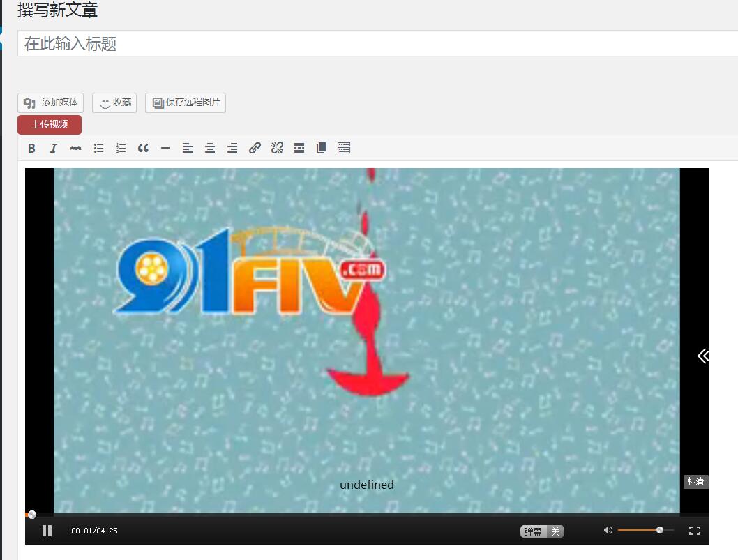Click the 弹幕 danmaku button

(x=533, y=531)
